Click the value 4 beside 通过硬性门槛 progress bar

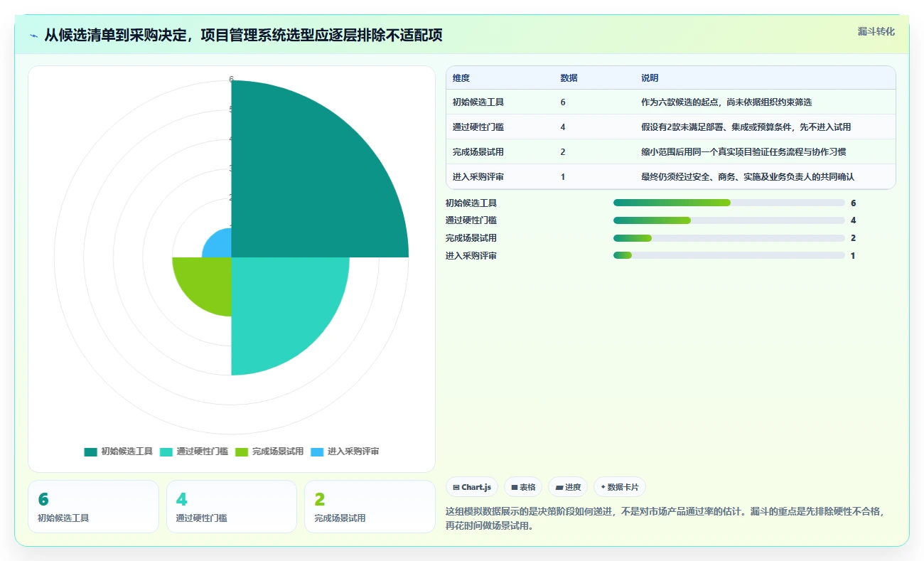point(854,220)
